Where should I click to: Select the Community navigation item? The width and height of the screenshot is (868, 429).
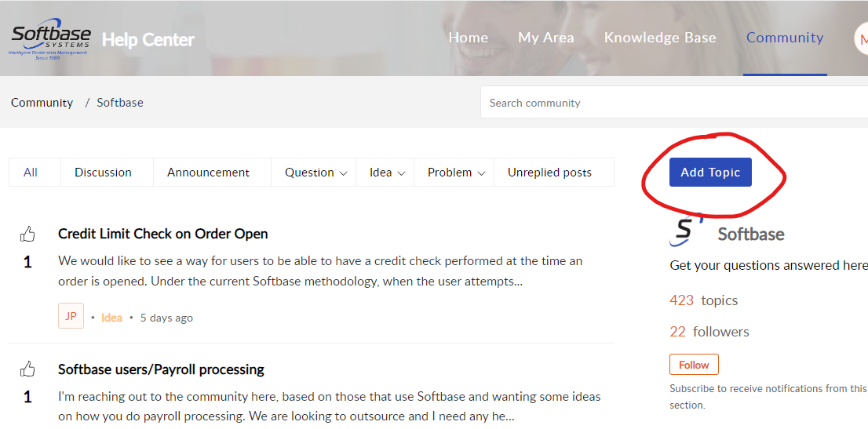(784, 38)
